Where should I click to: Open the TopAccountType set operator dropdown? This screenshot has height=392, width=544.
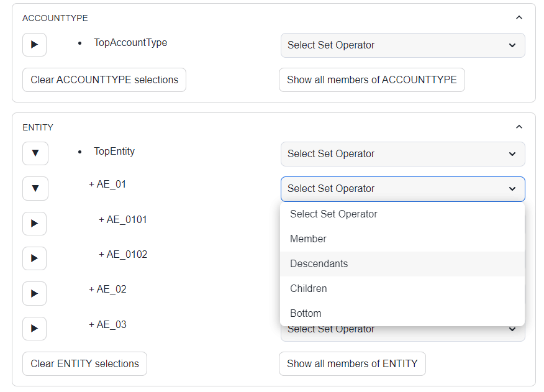point(402,45)
